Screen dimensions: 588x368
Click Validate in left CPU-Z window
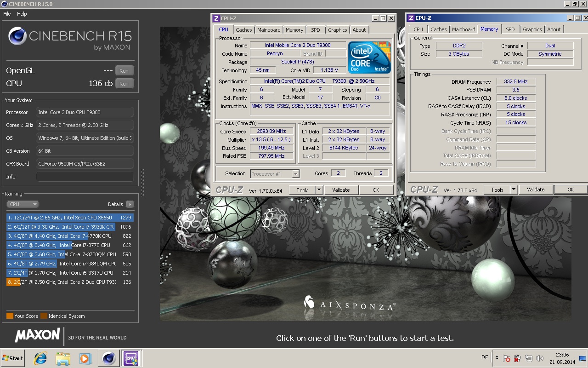(341, 190)
